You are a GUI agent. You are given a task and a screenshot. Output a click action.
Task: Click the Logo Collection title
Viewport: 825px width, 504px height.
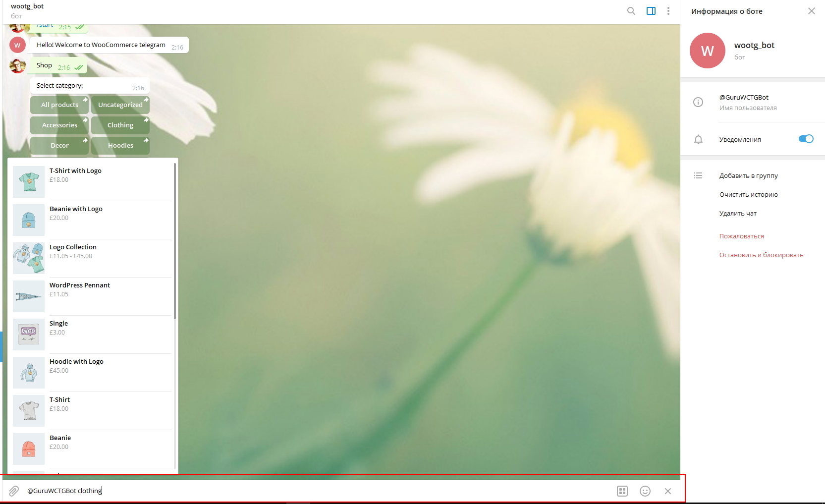[x=73, y=247]
